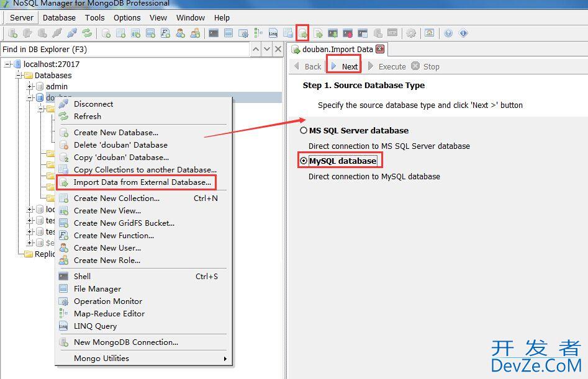Open Operation Monitor from the toolbar icon

pyautogui.click(x=243, y=33)
